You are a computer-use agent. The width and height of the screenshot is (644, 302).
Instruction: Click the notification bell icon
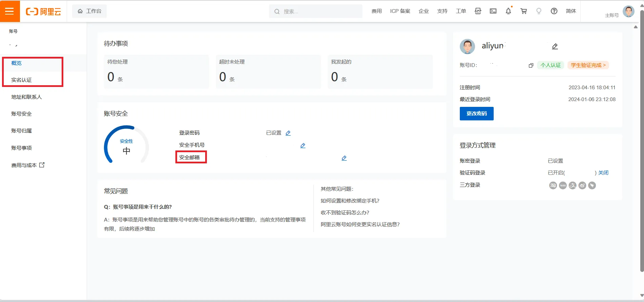pos(508,11)
